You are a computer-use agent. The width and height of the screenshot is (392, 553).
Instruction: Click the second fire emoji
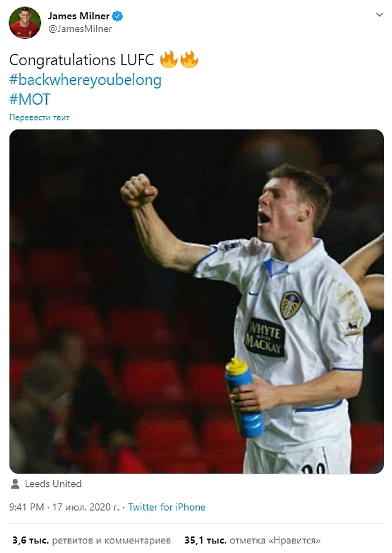click(x=190, y=59)
